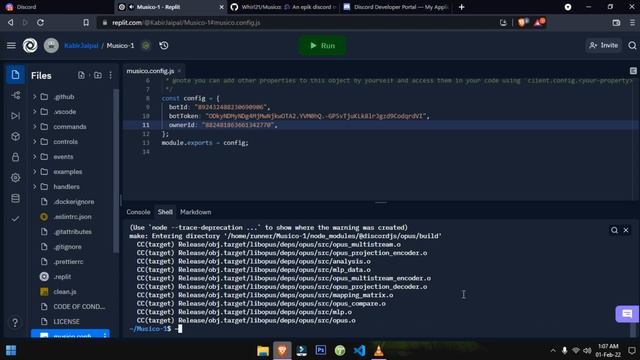Image resolution: width=640 pixels, height=360 pixels.
Task: Click the Musico-1 repl name
Action: [x=120, y=45]
